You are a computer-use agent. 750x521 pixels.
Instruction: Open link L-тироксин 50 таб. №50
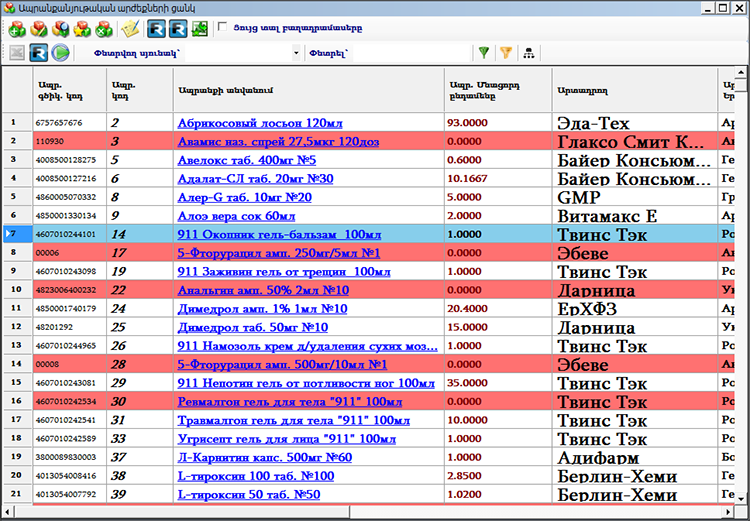(x=249, y=495)
